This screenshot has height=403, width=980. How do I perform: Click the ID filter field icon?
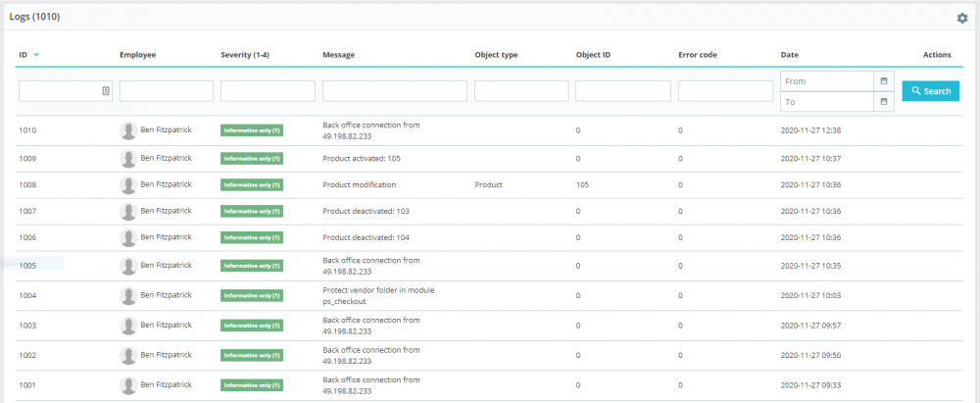[x=106, y=91]
